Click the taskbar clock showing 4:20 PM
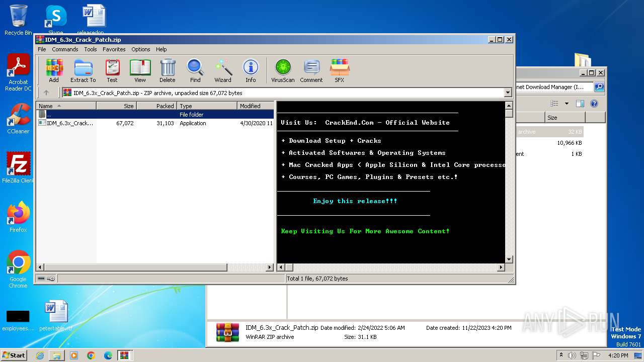The height and width of the screenshot is (362, 644). [618, 355]
